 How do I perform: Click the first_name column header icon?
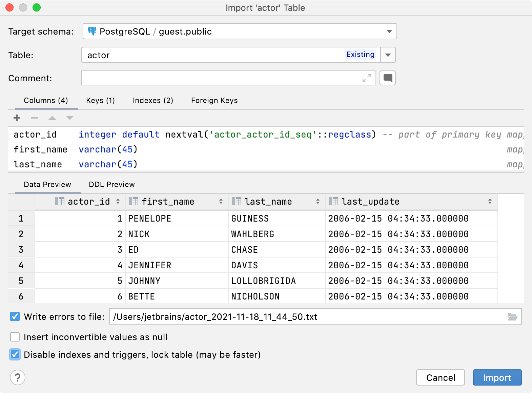click(x=134, y=202)
